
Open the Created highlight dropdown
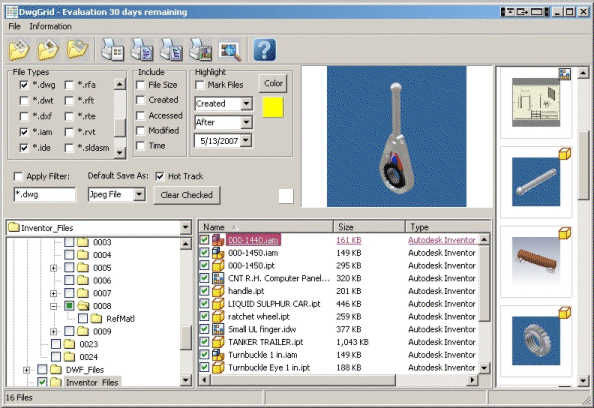(246, 103)
